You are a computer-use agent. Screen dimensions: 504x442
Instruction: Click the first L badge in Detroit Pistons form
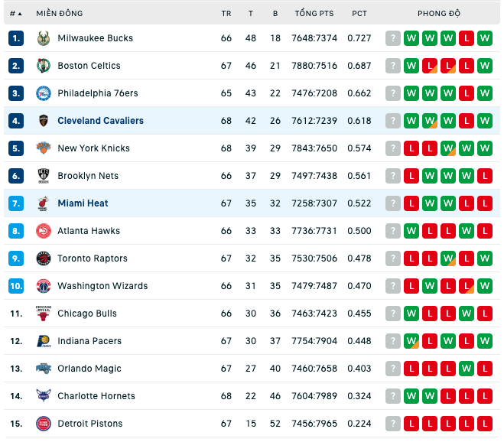click(411, 424)
